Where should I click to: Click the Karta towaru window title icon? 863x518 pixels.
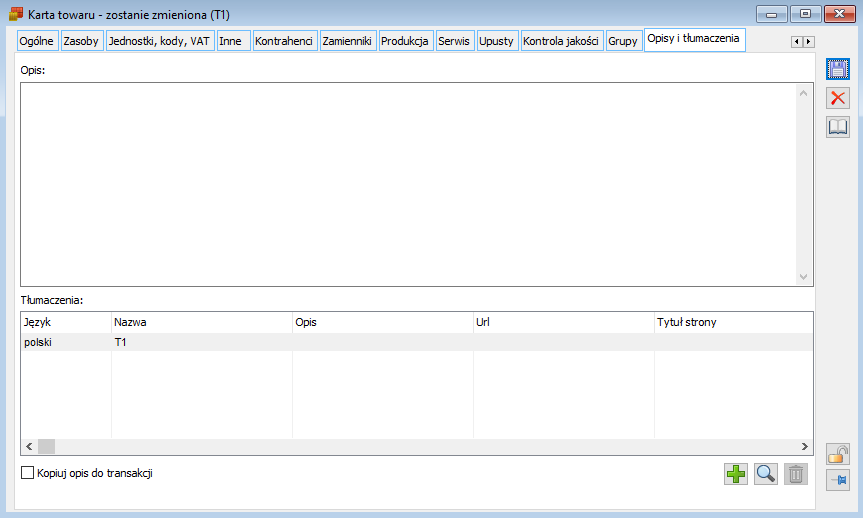pos(16,14)
